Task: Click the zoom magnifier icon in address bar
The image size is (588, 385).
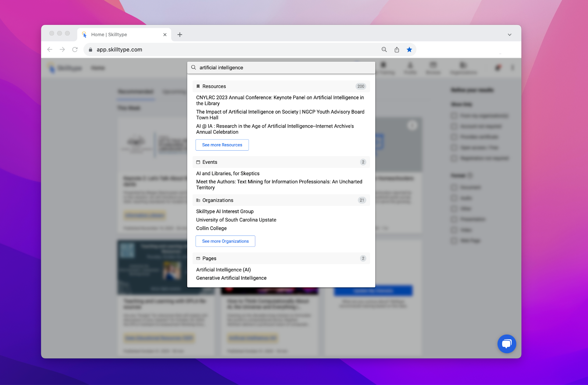Action: point(384,50)
